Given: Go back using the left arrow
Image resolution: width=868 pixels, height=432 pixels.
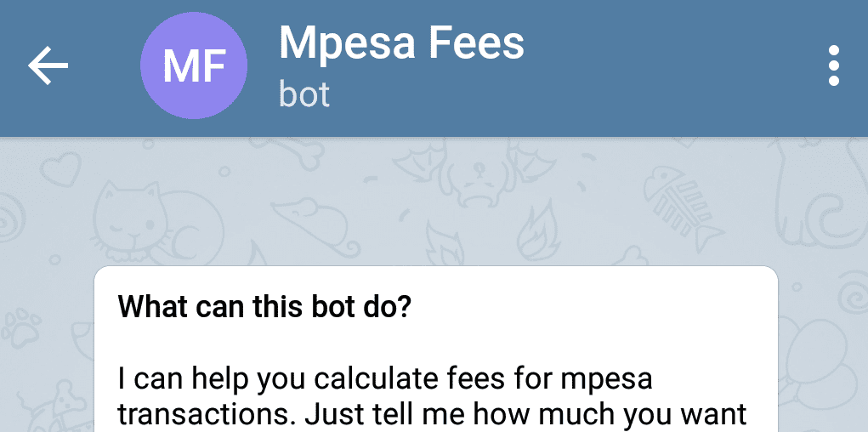Looking at the screenshot, I should [48, 65].
